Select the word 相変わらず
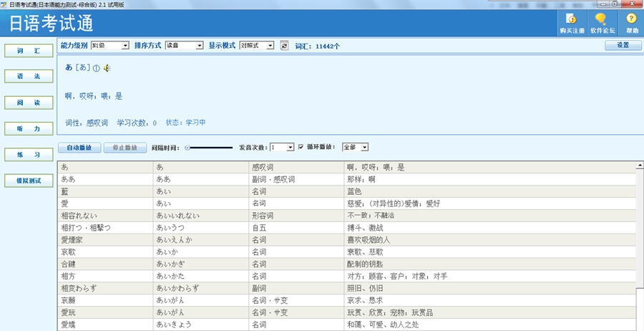This screenshot has width=644, height=331. 79,288
